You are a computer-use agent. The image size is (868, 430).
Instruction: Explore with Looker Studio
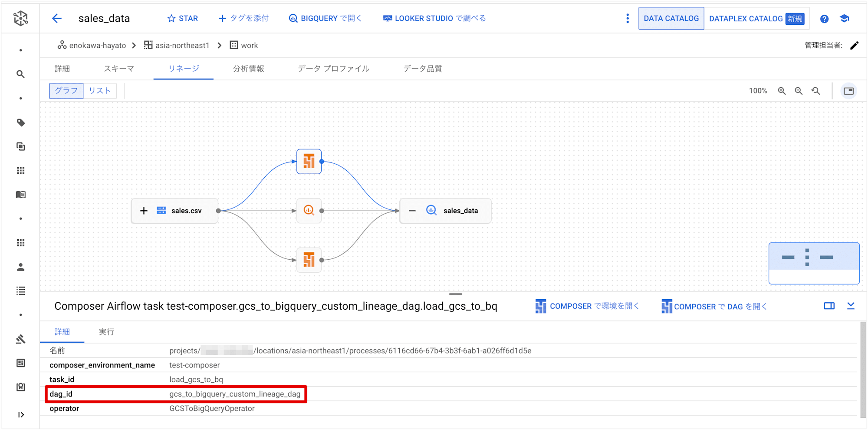(x=434, y=18)
